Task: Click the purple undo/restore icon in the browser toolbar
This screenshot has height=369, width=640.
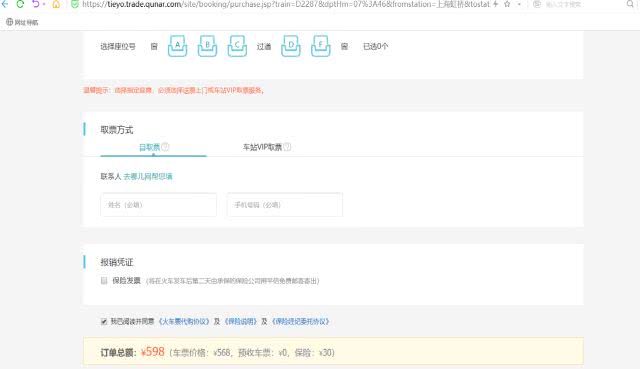Action: 36,4
